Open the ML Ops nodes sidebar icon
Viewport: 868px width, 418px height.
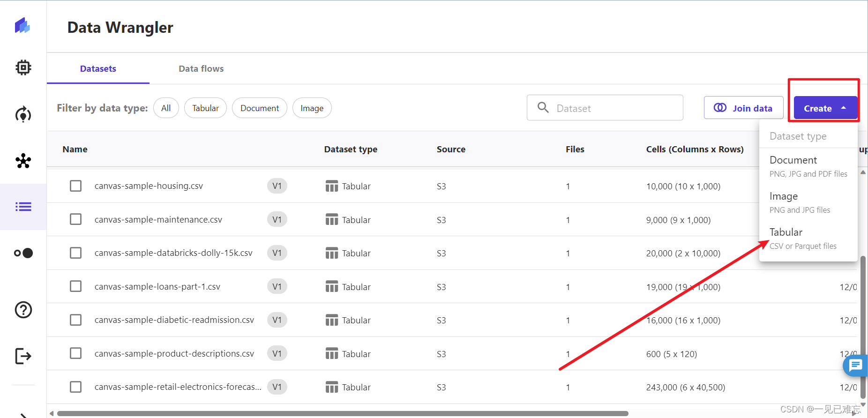pyautogui.click(x=23, y=161)
